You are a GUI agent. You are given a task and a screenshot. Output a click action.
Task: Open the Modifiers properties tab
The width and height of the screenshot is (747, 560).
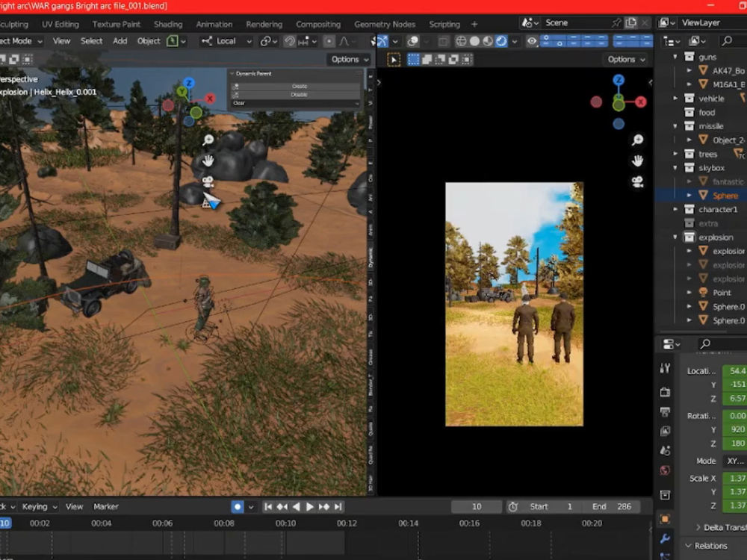665,538
